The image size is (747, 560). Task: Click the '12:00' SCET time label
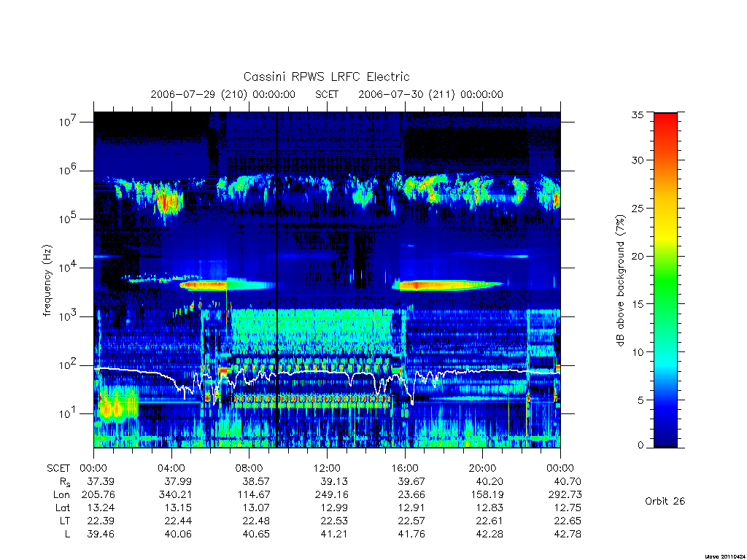(x=327, y=468)
